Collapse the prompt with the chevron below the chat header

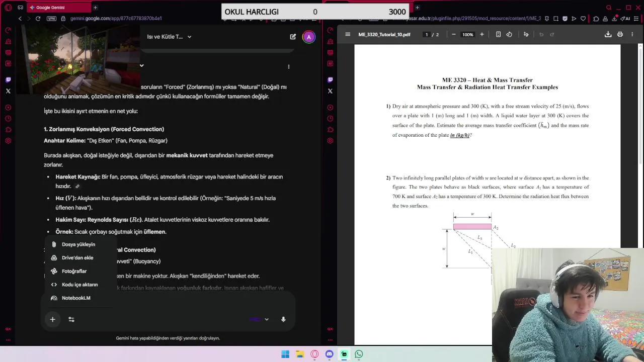pos(141,65)
